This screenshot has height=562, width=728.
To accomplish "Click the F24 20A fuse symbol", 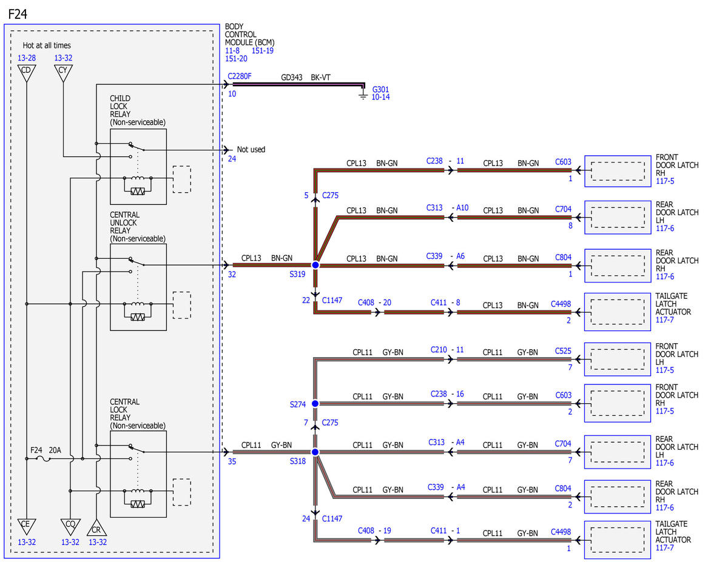I will [x=44, y=460].
